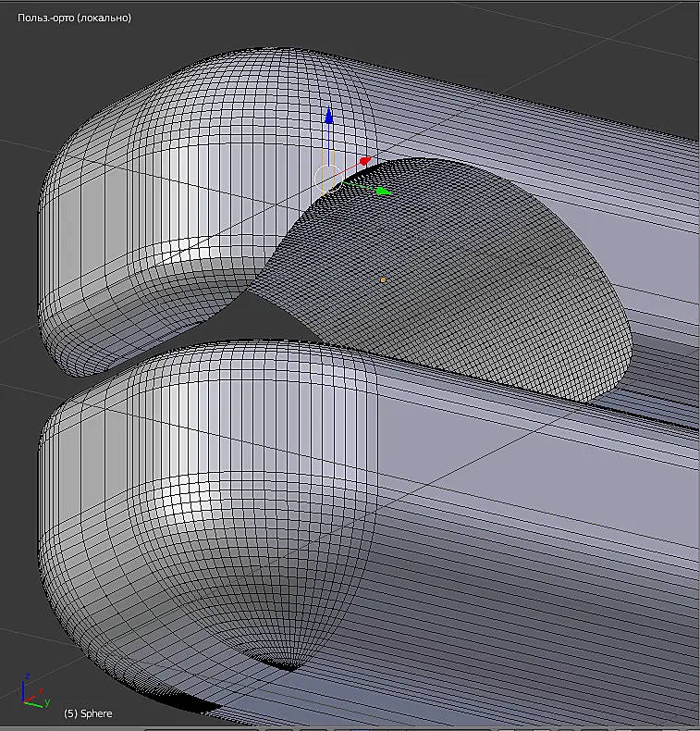Click the view label 'Польз.-орто (локально)'
Viewport: 700px width, 731px height.
point(75,18)
